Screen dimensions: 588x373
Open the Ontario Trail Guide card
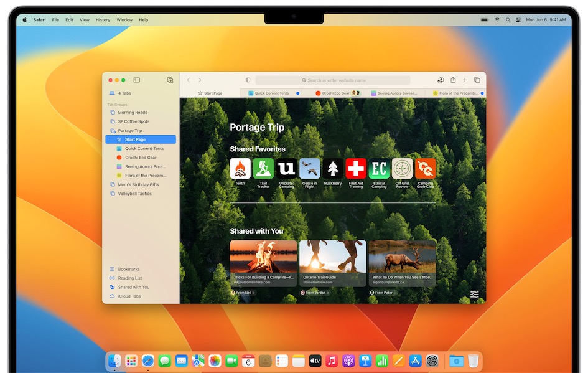coord(333,263)
